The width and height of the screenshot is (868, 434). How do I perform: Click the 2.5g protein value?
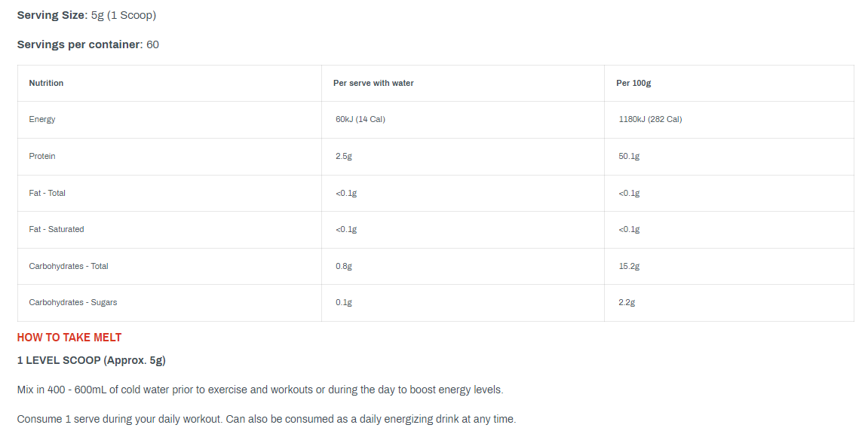tap(344, 156)
